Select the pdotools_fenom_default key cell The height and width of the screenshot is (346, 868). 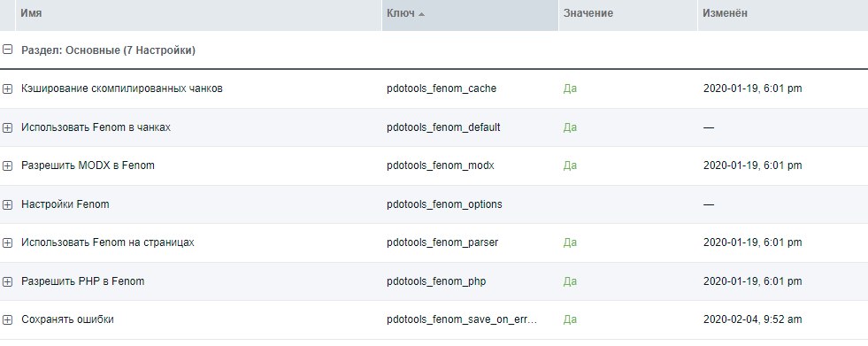click(443, 127)
